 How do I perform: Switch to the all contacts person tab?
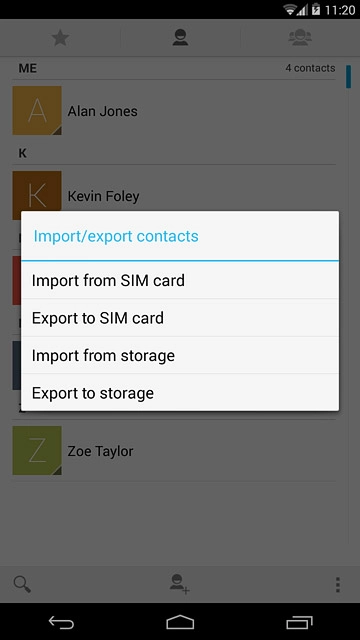coord(180,38)
